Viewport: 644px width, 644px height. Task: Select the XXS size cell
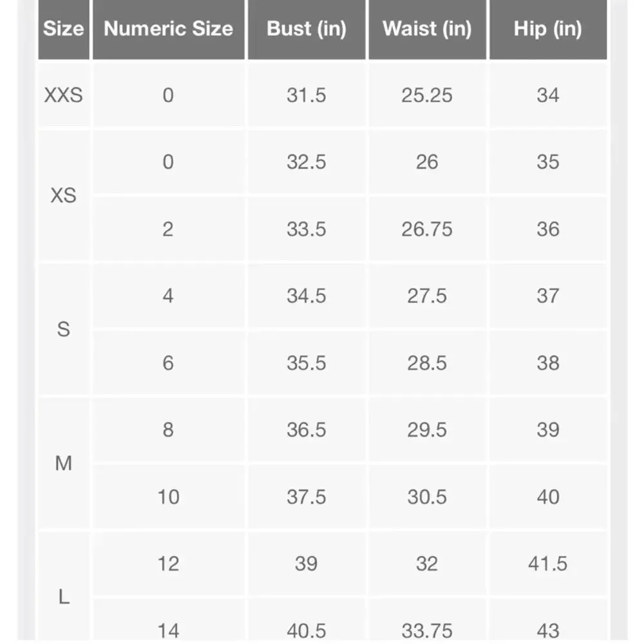pos(64,95)
